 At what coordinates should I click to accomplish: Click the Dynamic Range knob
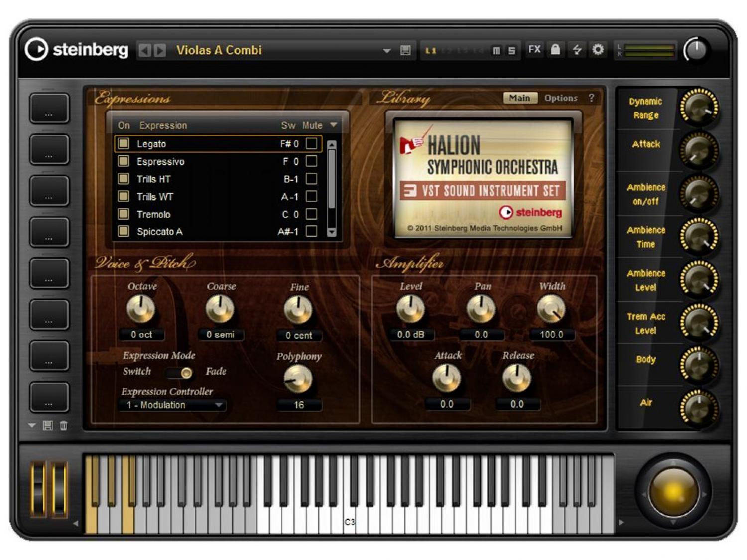tap(698, 107)
